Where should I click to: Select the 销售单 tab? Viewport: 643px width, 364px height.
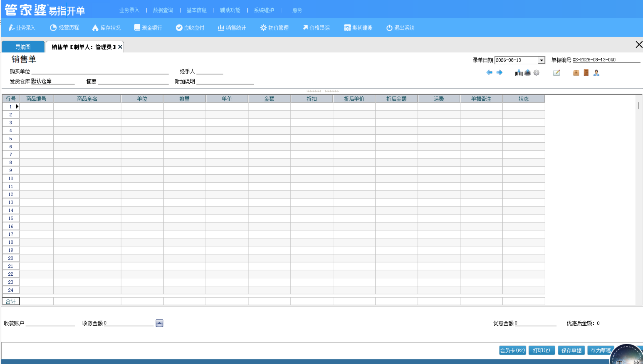[84, 47]
